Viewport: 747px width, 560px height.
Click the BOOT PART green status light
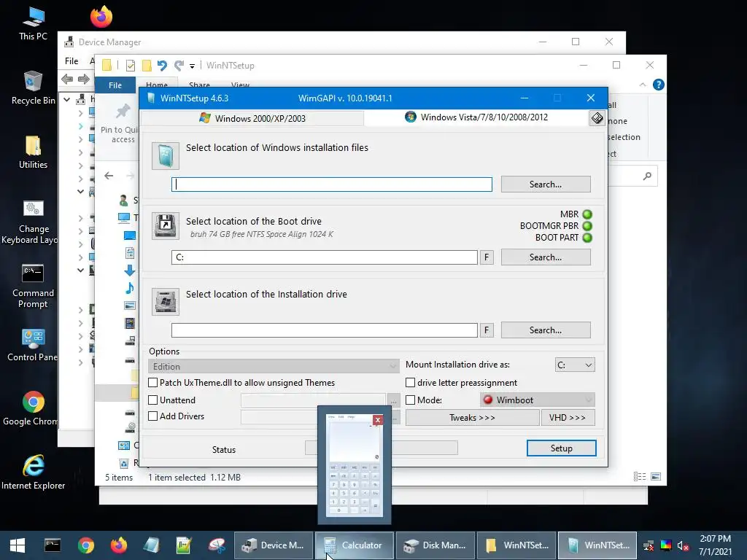click(x=587, y=237)
